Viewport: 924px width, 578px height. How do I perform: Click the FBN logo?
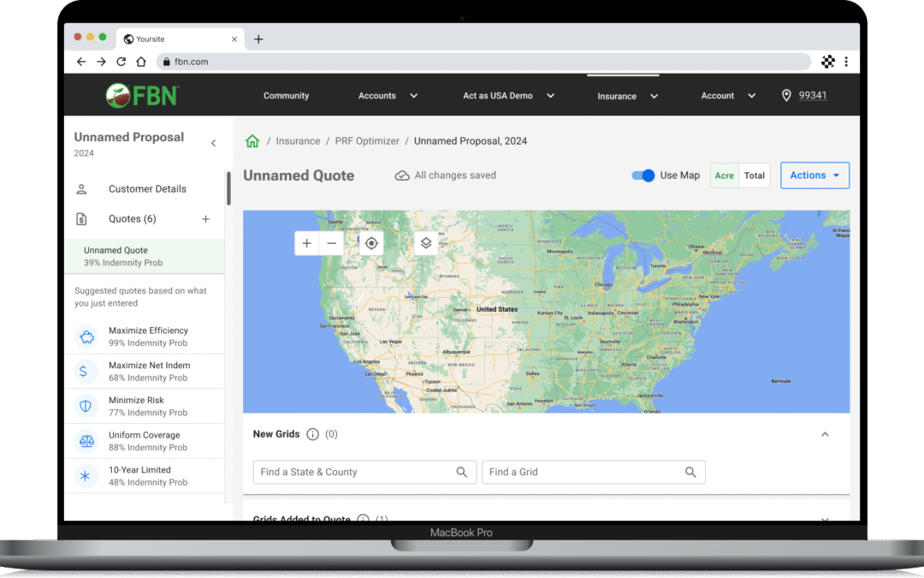[142, 96]
